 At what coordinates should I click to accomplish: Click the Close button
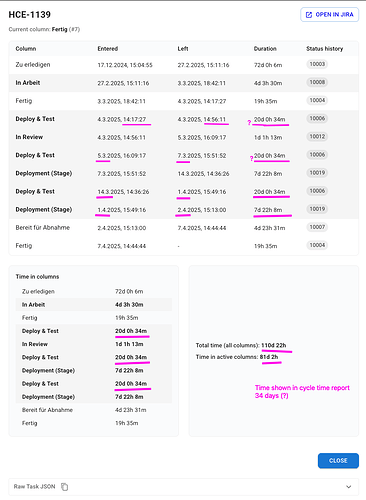coord(338,461)
